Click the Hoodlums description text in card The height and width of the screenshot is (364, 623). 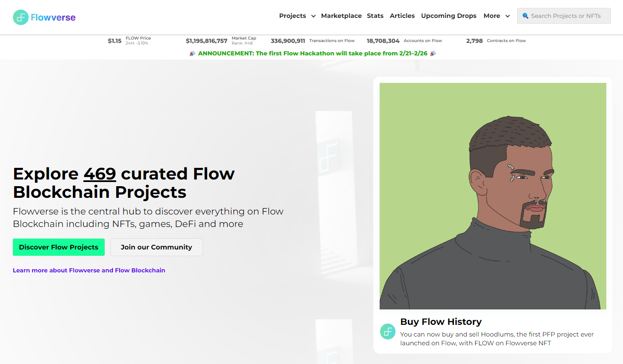(497, 339)
